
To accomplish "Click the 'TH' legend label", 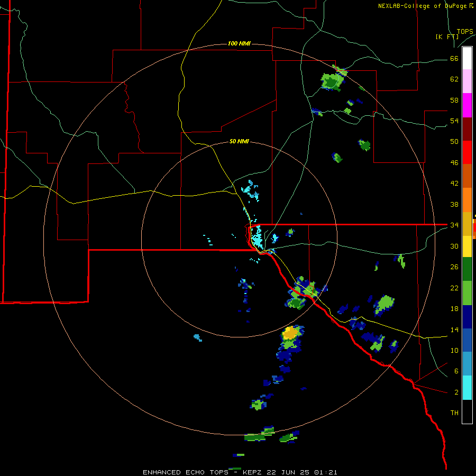I will pyautogui.click(x=454, y=413).
